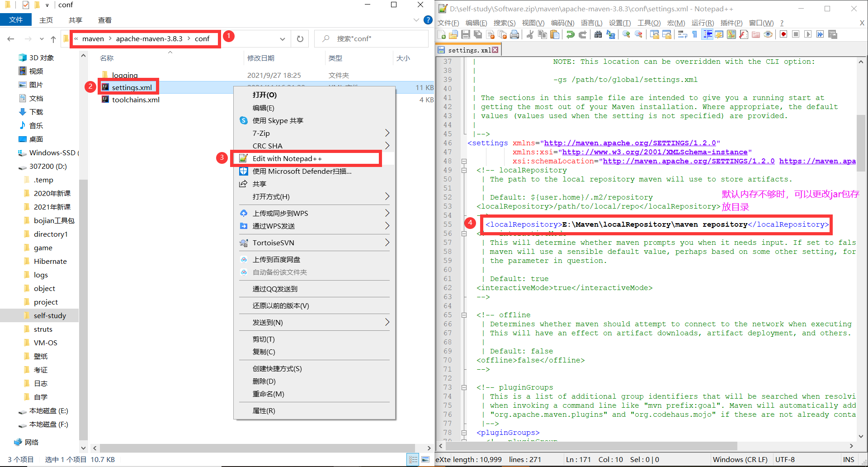Toggle synchronized vertical scrolling
Screen dimensions: 868x467
(x=654, y=35)
